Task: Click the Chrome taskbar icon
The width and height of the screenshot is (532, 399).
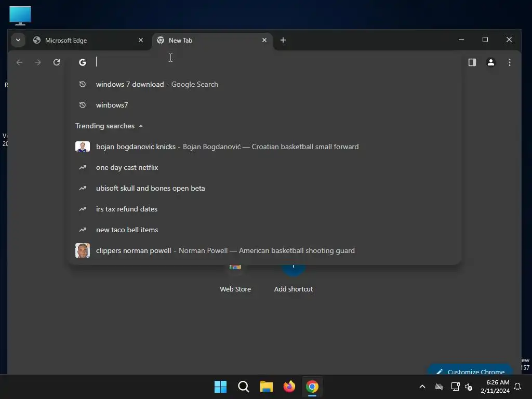Action: pyautogui.click(x=312, y=387)
